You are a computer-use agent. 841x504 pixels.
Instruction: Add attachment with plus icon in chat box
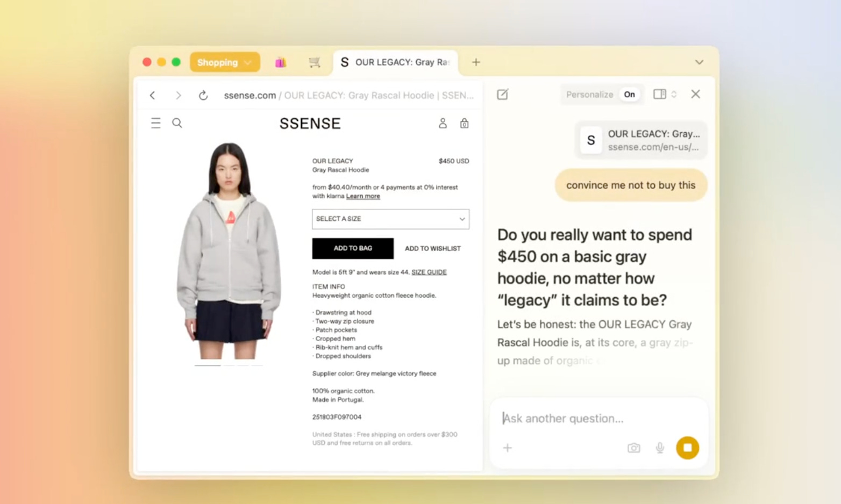(507, 448)
